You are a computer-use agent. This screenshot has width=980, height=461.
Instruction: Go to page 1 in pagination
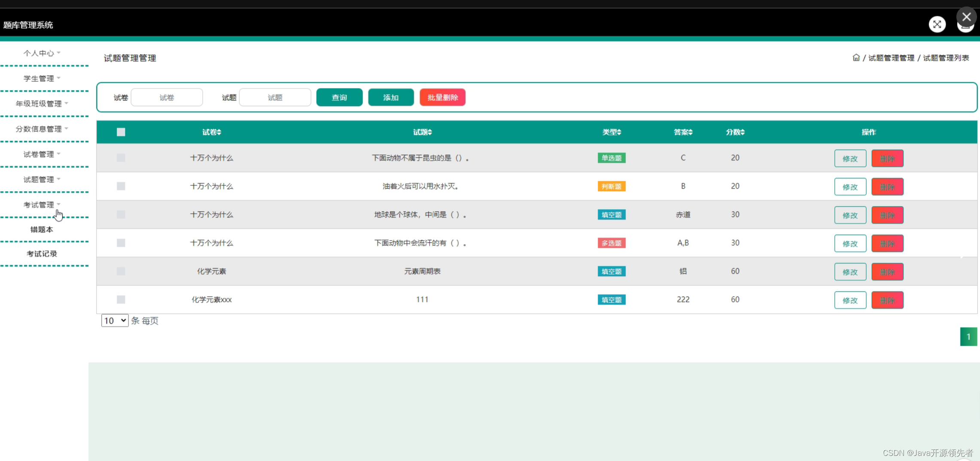point(968,337)
